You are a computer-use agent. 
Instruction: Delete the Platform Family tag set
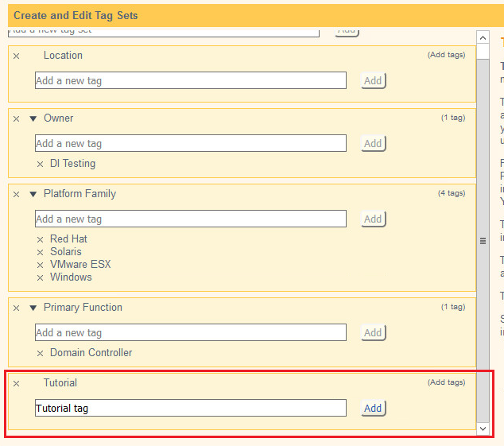click(16, 194)
